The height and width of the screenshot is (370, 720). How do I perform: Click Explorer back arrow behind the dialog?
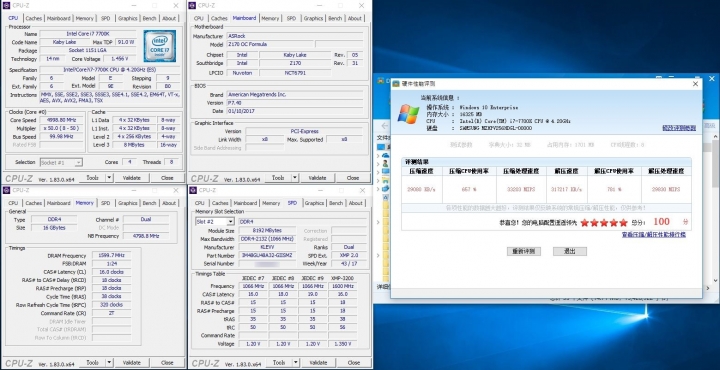384,125
